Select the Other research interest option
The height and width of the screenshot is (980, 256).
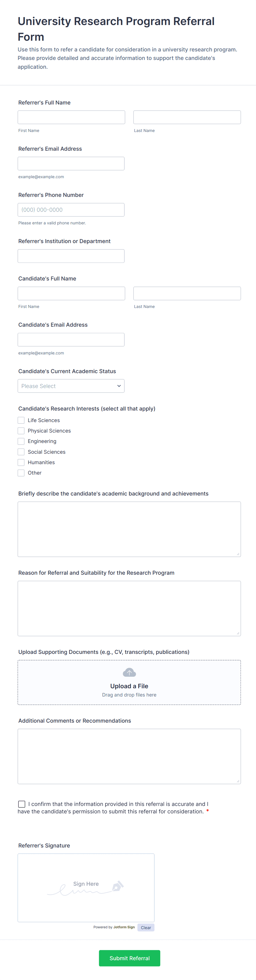point(21,473)
